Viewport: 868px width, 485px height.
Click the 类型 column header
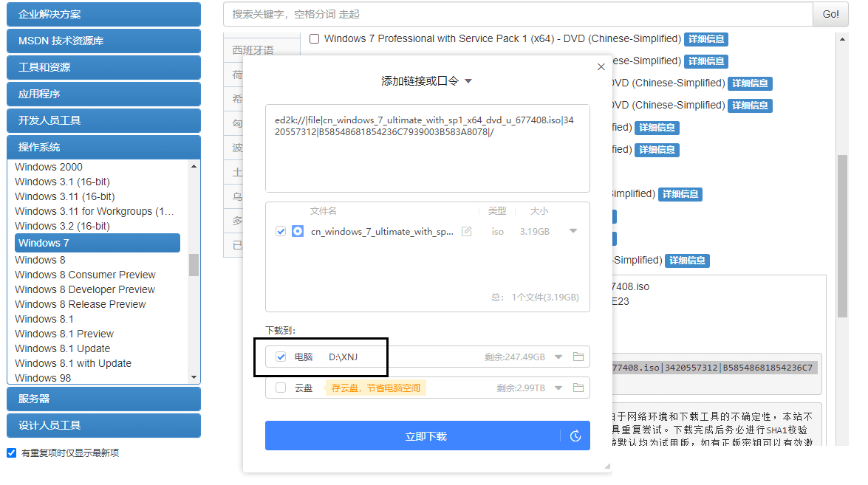pyautogui.click(x=497, y=210)
